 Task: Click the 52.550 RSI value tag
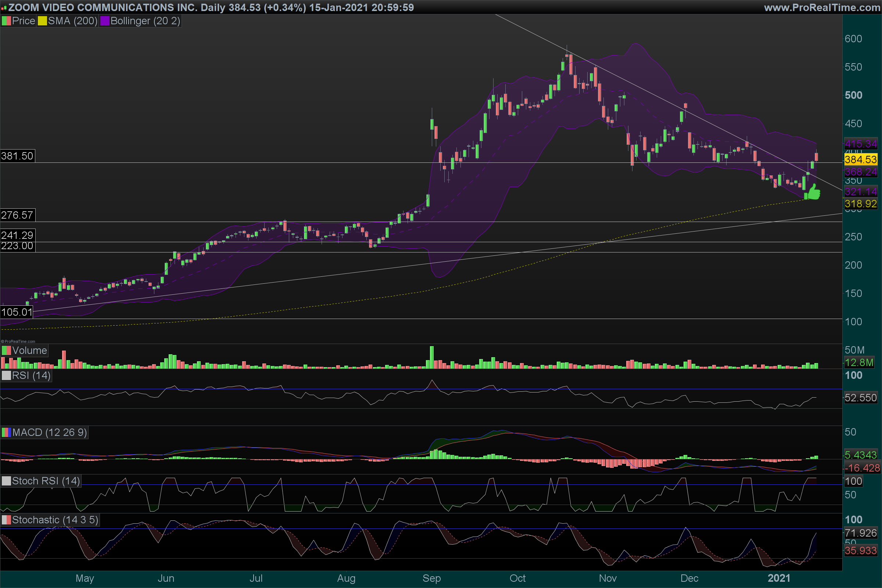860,398
